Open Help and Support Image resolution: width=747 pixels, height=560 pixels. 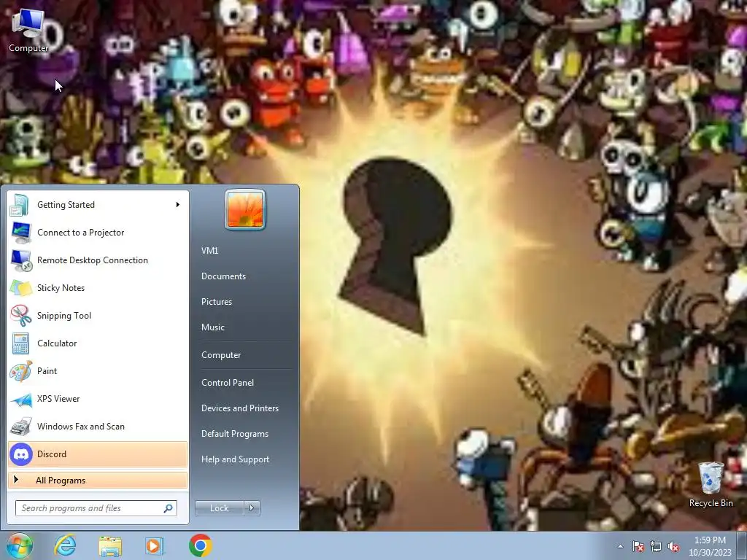pos(235,459)
